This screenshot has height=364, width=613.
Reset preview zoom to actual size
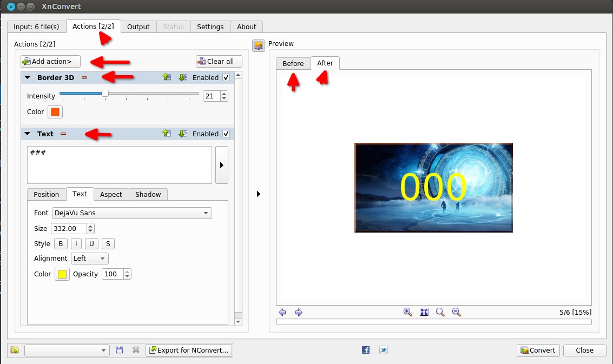440,312
